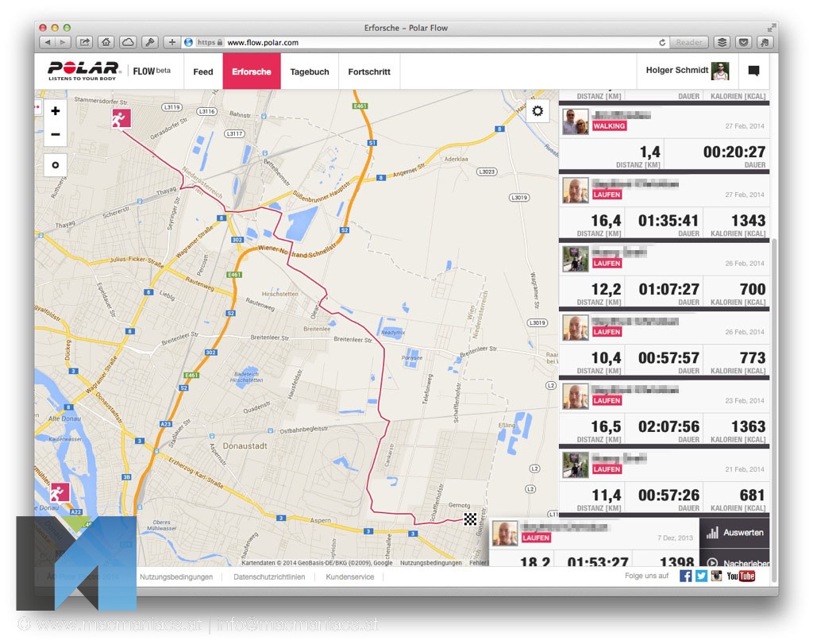Click avatar of Walking session

tap(576, 121)
